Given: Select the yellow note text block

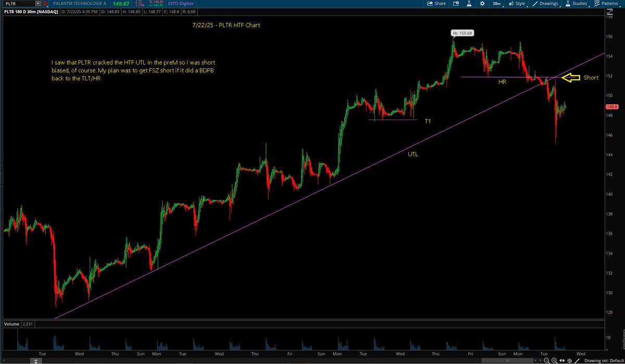Looking at the screenshot, I should (133, 69).
